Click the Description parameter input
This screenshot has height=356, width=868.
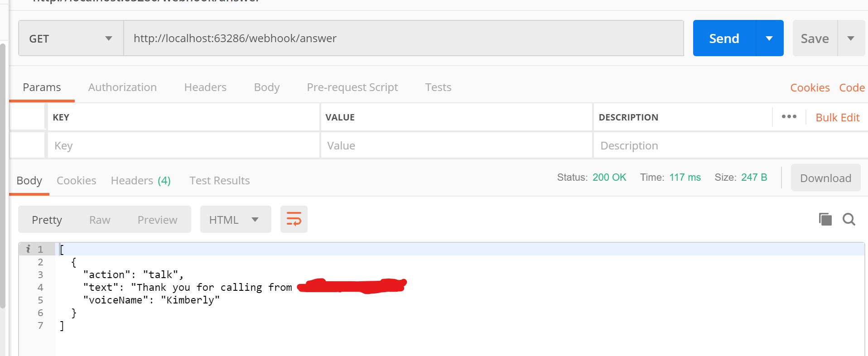tap(730, 146)
